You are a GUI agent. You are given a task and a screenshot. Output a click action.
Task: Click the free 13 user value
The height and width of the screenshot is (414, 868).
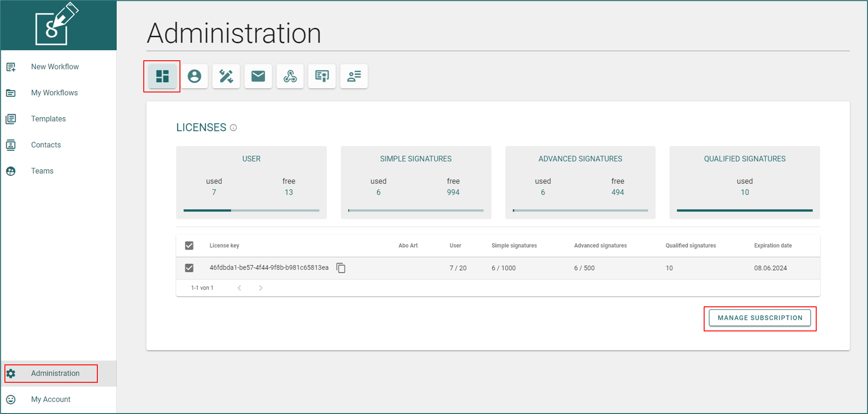[x=289, y=192]
